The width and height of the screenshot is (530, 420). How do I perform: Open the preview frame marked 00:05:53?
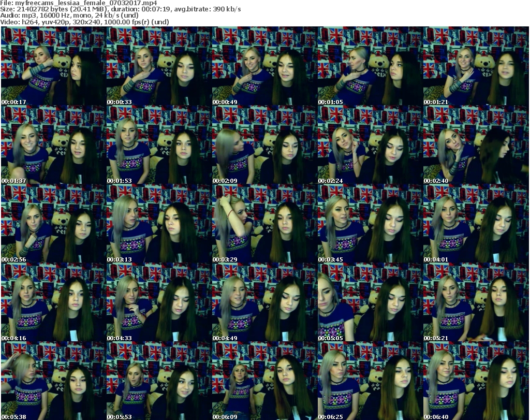[x=159, y=381]
